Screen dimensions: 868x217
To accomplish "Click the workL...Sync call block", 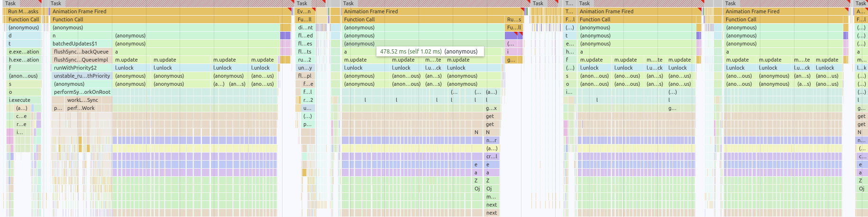I will (82, 100).
